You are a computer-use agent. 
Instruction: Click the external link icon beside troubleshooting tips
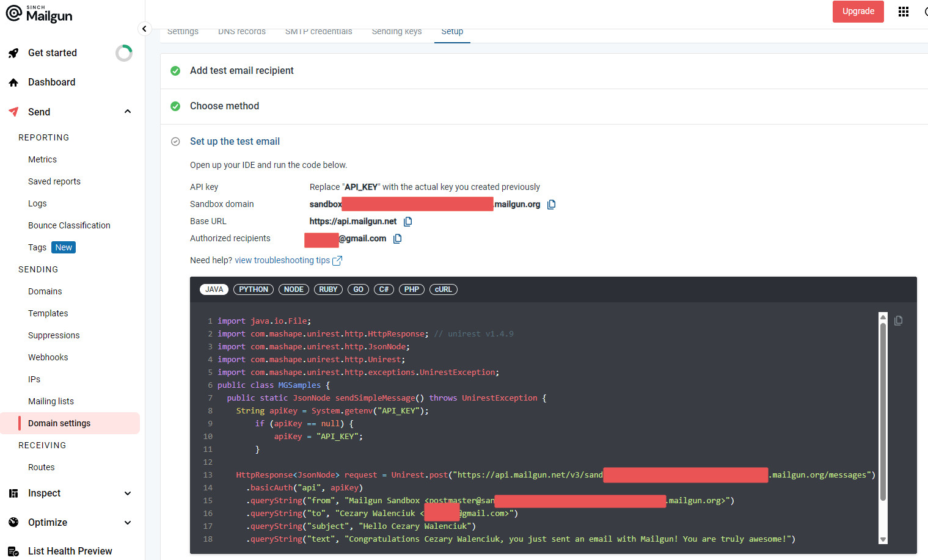tap(337, 261)
